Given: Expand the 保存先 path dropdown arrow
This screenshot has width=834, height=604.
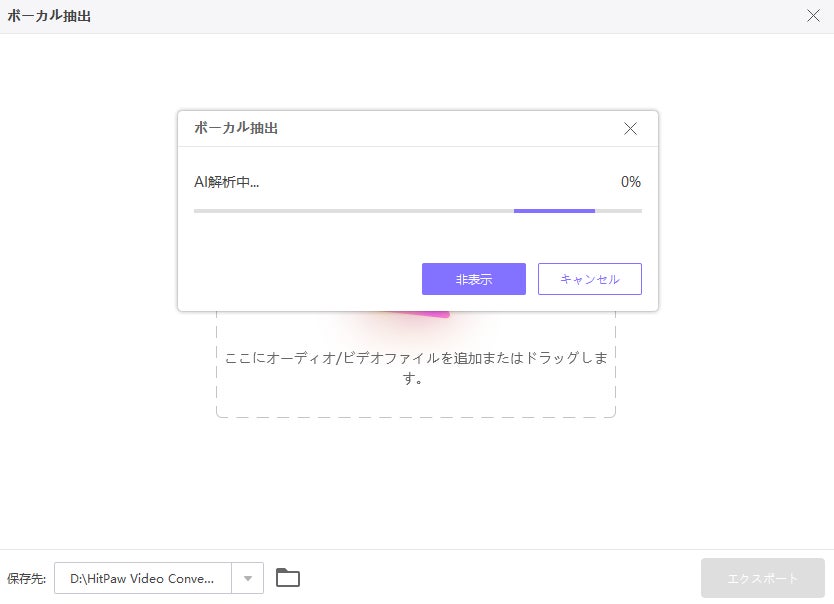Looking at the screenshot, I should coord(247,578).
